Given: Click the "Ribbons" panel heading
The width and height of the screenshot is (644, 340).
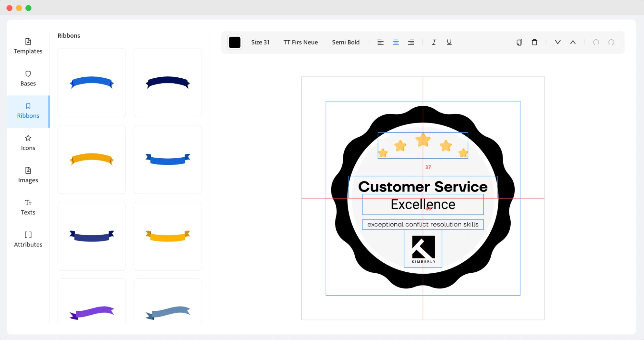Looking at the screenshot, I should coord(69,35).
